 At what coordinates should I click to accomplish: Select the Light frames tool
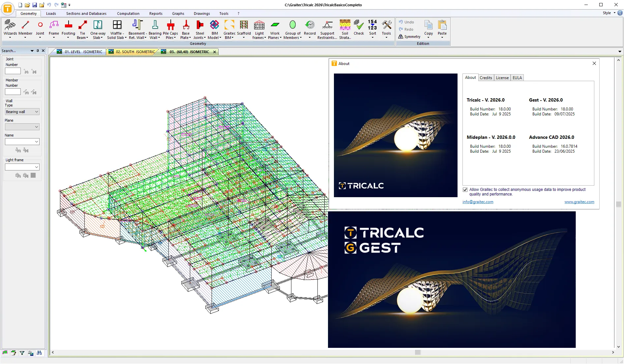click(259, 29)
